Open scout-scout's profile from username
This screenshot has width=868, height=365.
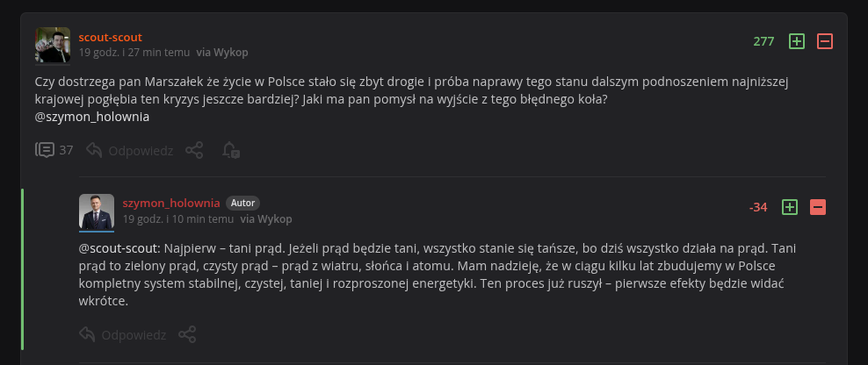pos(110,37)
